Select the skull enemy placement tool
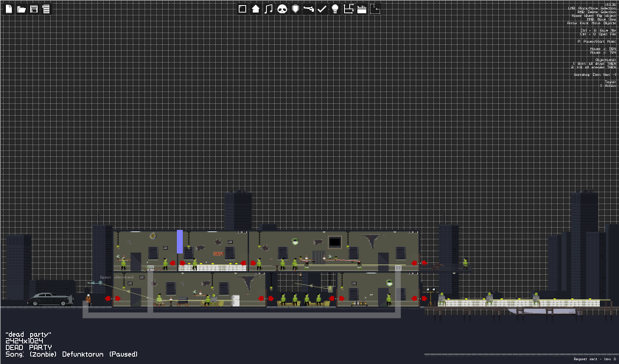619x364 pixels. 281,9
